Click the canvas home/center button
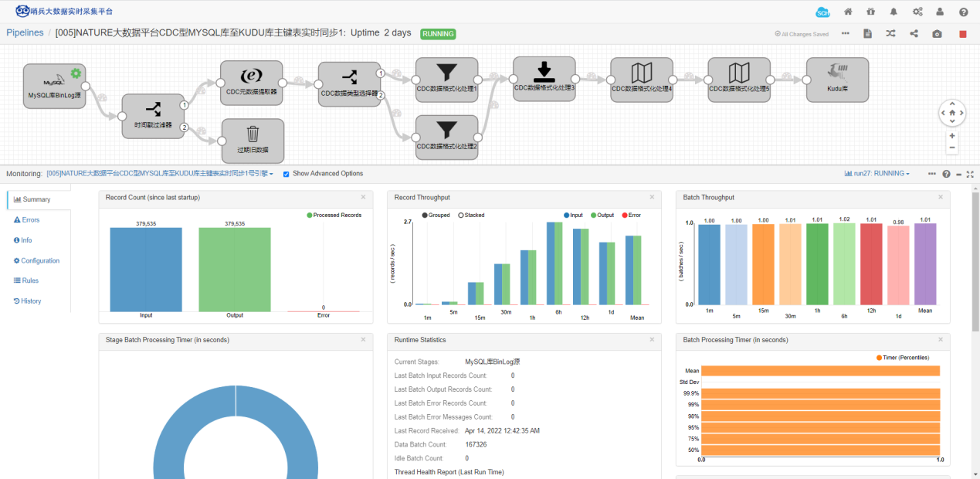The width and height of the screenshot is (980, 479). tap(952, 113)
